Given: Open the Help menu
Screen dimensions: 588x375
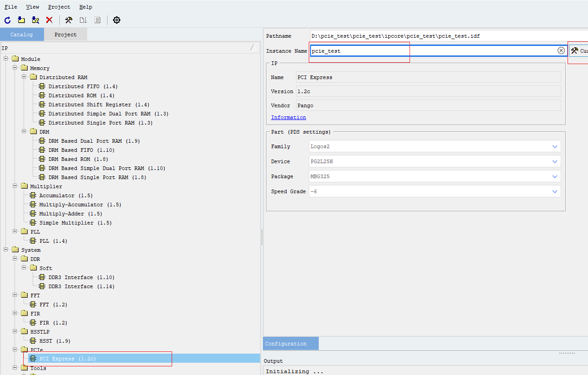Looking at the screenshot, I should [x=85, y=7].
